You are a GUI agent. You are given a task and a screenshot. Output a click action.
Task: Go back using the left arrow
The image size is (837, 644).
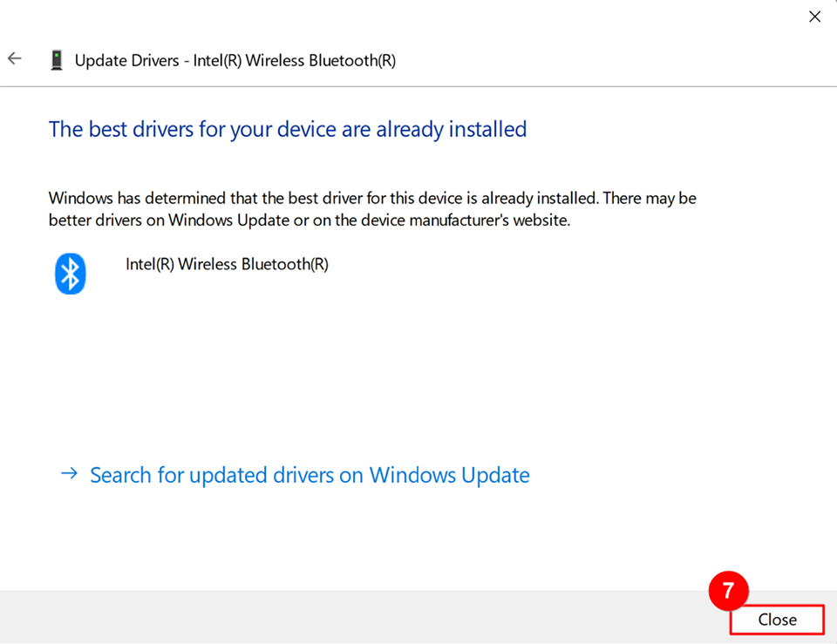coord(15,58)
